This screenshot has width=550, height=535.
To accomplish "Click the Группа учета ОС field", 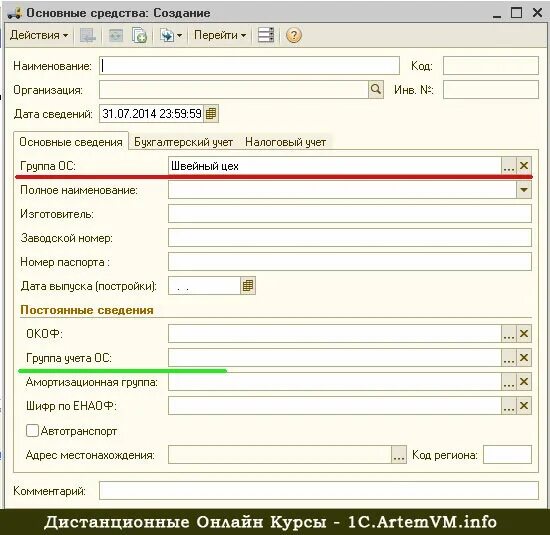I will (x=335, y=357).
